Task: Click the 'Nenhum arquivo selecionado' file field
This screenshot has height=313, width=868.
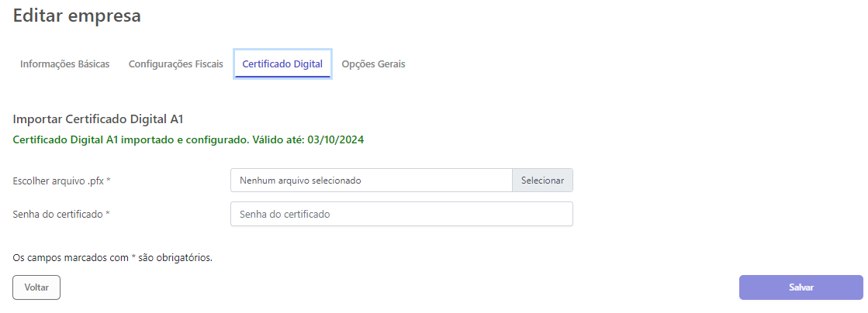Action: click(x=371, y=181)
